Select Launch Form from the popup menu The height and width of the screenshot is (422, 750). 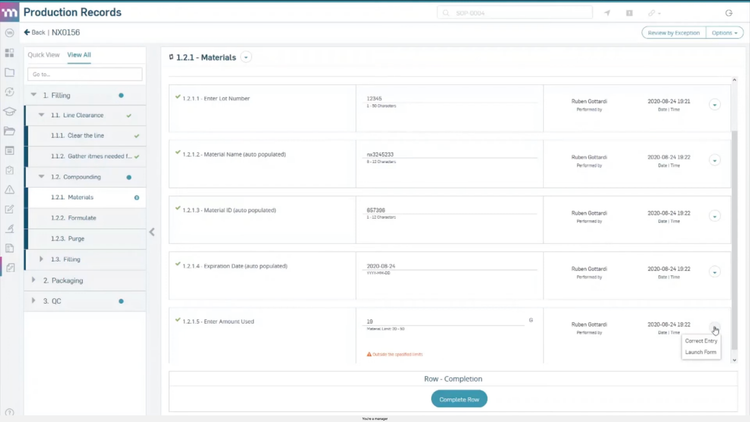click(x=701, y=352)
